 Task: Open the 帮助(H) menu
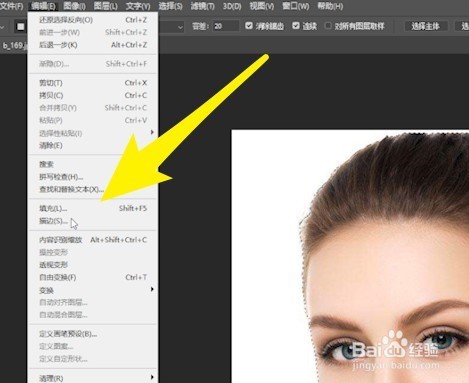[330, 6]
